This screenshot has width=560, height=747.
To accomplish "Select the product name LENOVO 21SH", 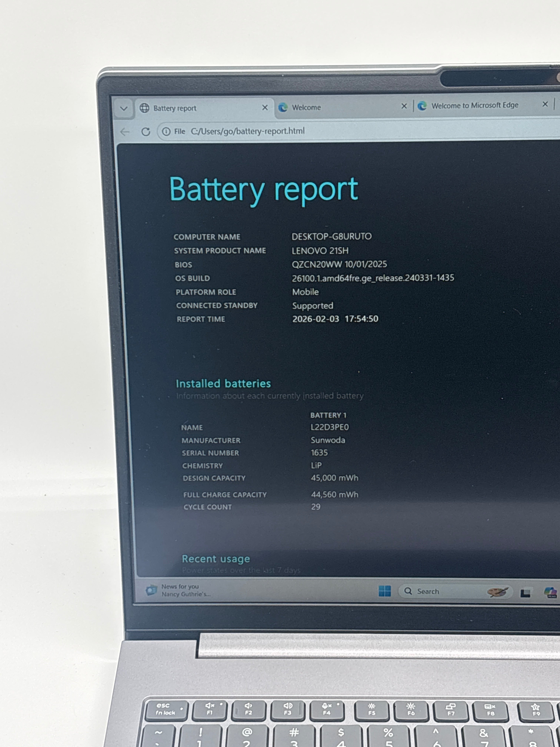I will tap(320, 251).
